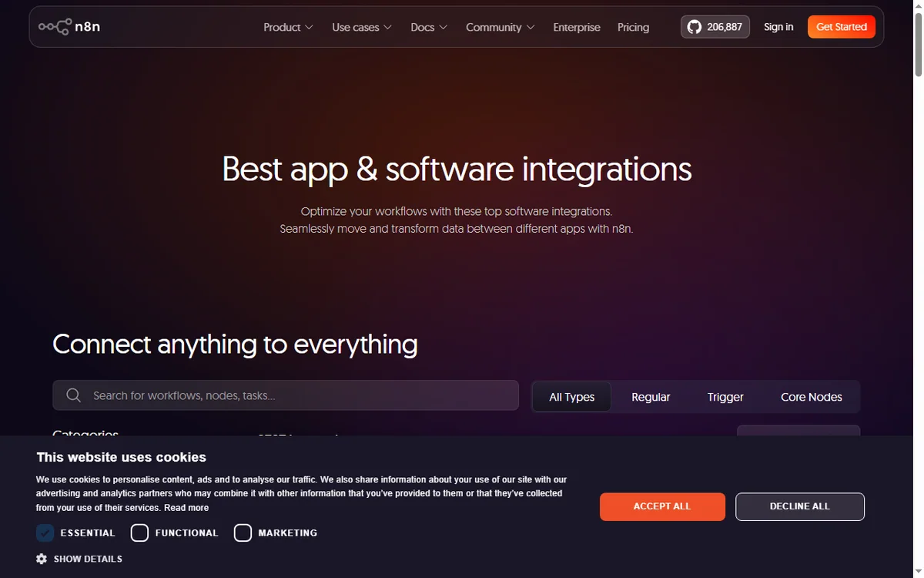Image resolution: width=924 pixels, height=578 pixels.
Task: Click the search magnifier icon
Action: tap(74, 395)
